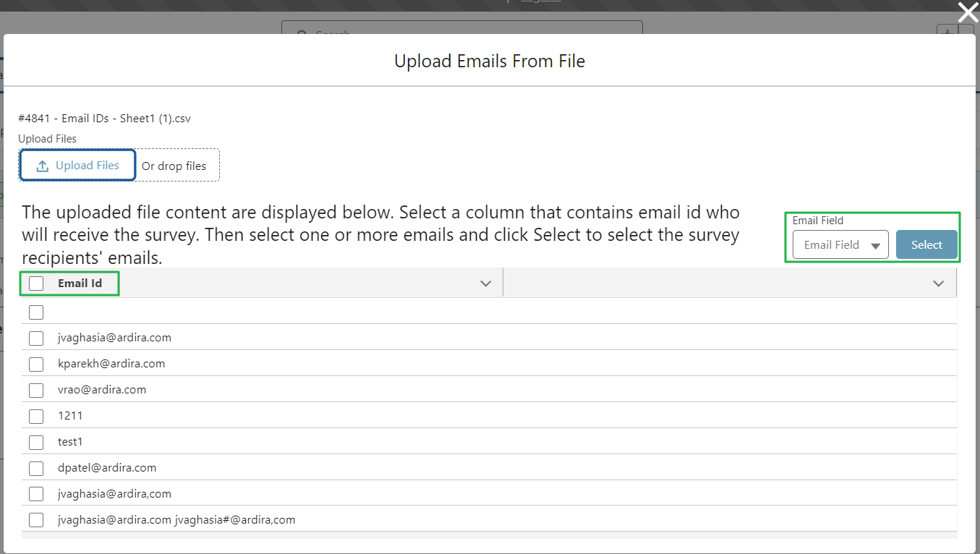Image resolution: width=980 pixels, height=554 pixels.
Task: Expand the Email Id column header chevron
Action: coord(485,284)
